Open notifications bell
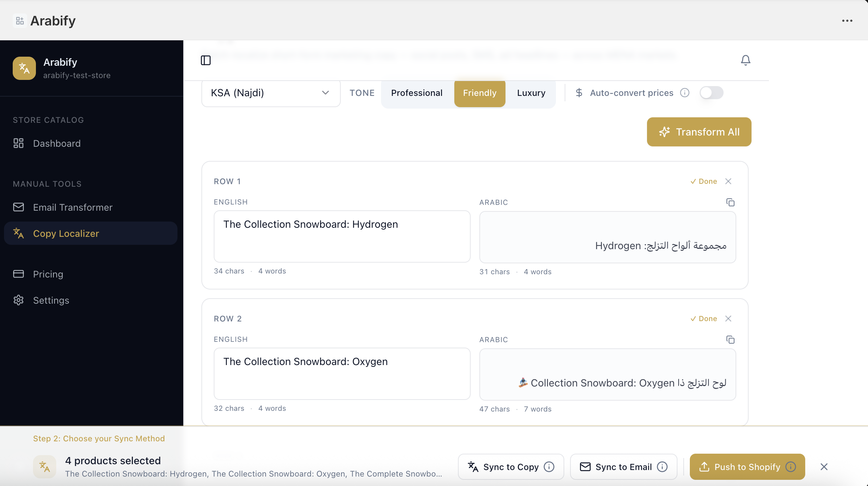 [x=745, y=60]
